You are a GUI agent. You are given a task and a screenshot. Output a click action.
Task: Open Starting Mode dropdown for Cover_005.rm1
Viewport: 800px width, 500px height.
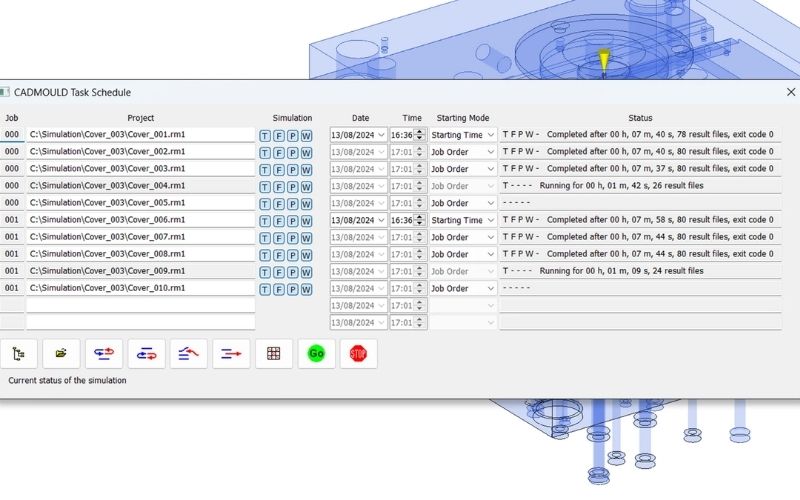tap(463, 203)
